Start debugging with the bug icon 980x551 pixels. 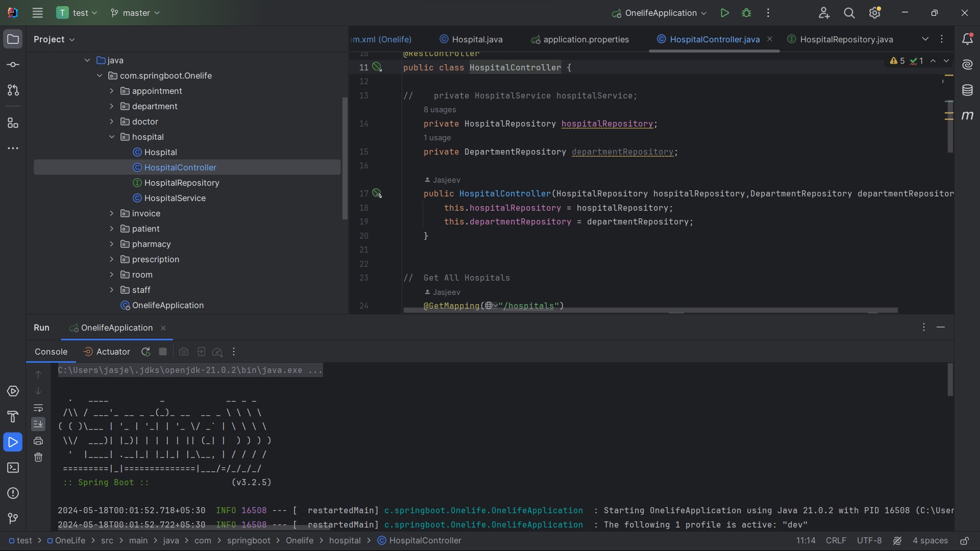[x=746, y=13]
